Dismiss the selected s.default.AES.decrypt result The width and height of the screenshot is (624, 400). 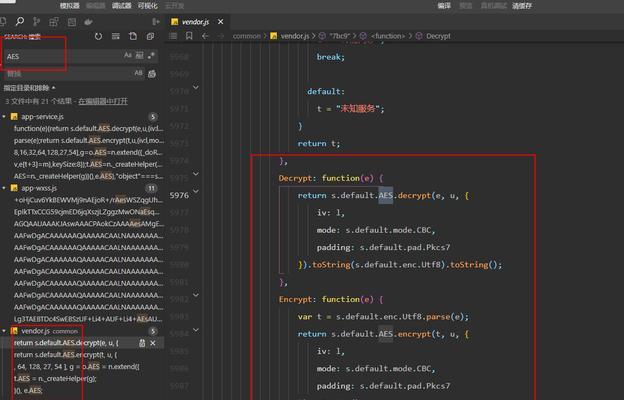(x=153, y=343)
